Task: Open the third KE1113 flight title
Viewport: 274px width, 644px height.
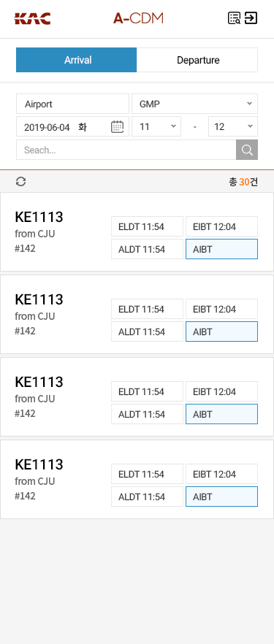Action: click(x=39, y=382)
